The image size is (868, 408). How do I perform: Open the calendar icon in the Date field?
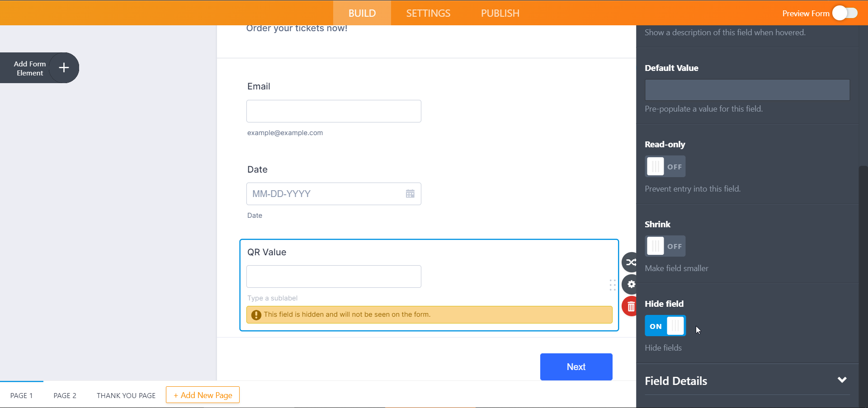coord(410,193)
